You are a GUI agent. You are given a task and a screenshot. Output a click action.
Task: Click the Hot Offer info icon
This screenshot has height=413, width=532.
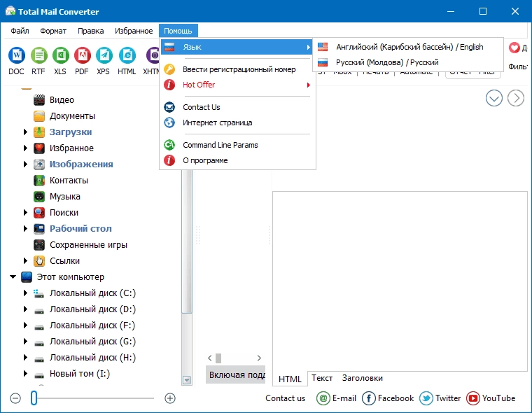point(169,85)
